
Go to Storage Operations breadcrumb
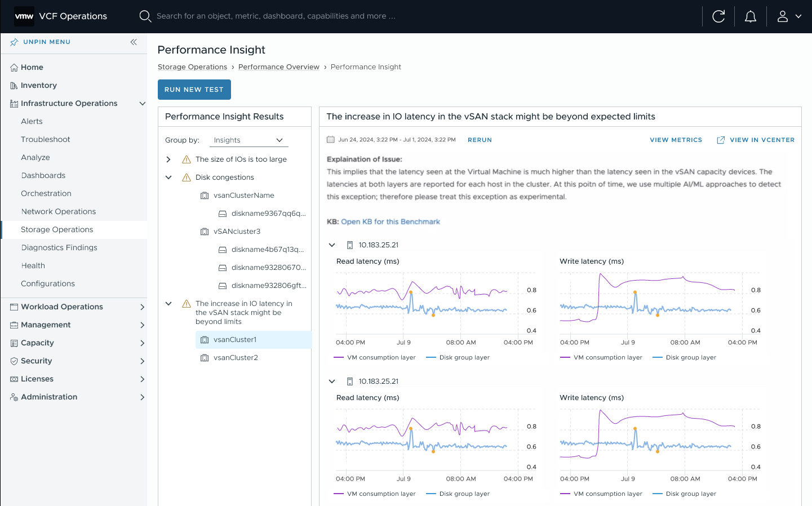[x=192, y=67]
